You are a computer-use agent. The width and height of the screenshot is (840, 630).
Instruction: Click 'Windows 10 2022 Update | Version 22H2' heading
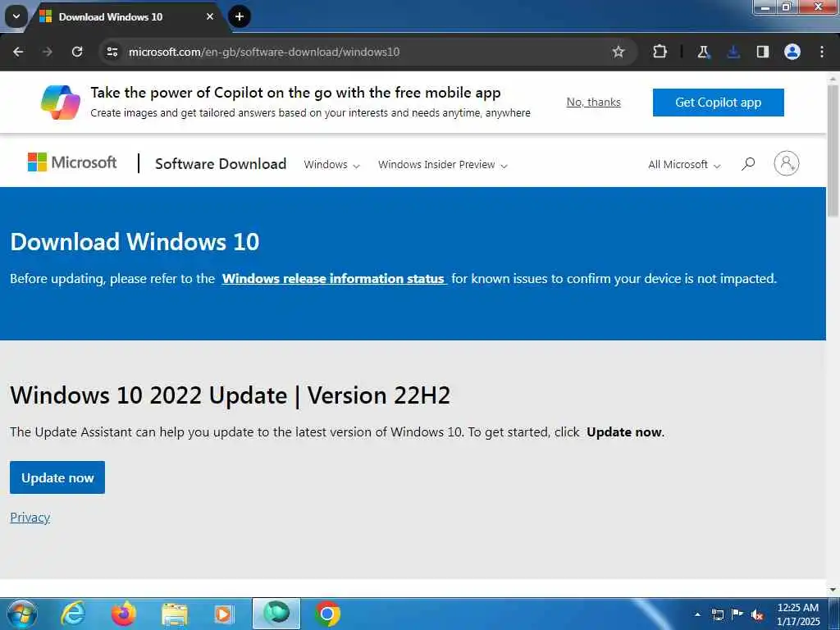point(231,395)
